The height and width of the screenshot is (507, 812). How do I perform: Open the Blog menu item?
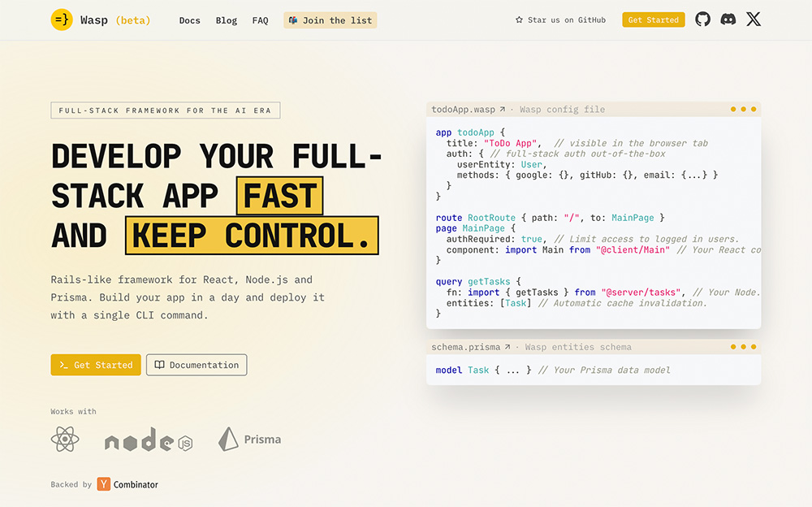[227, 20]
